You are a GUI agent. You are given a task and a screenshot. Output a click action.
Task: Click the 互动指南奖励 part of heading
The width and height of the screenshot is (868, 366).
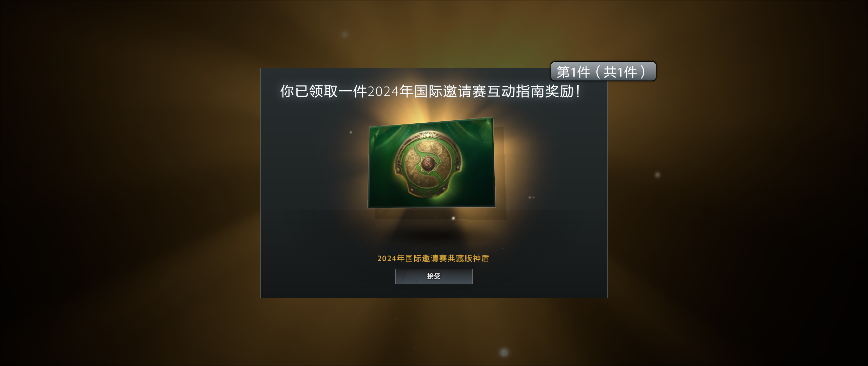pyautogui.click(x=530, y=91)
